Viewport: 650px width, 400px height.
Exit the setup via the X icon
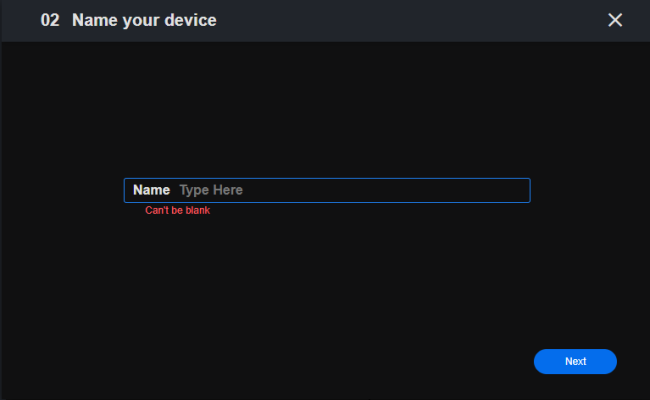point(615,20)
